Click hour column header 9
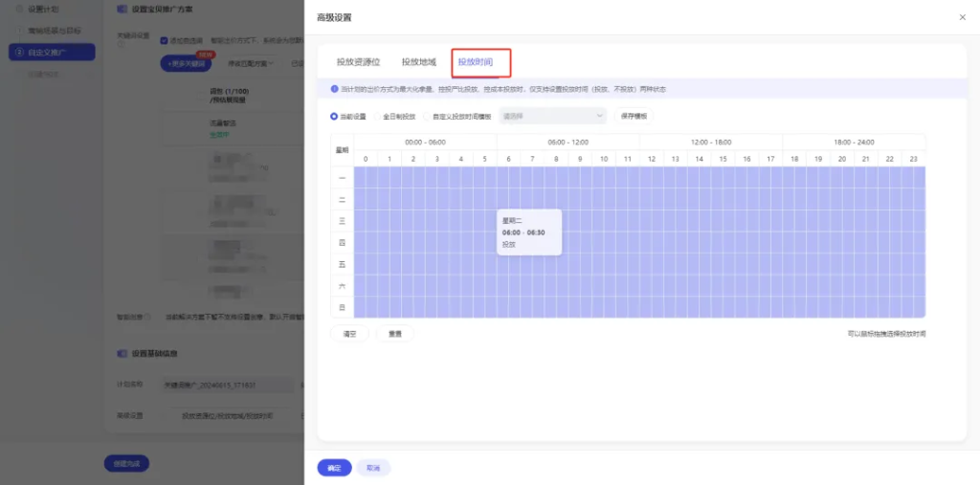Image resolution: width=980 pixels, height=485 pixels. coord(580,159)
